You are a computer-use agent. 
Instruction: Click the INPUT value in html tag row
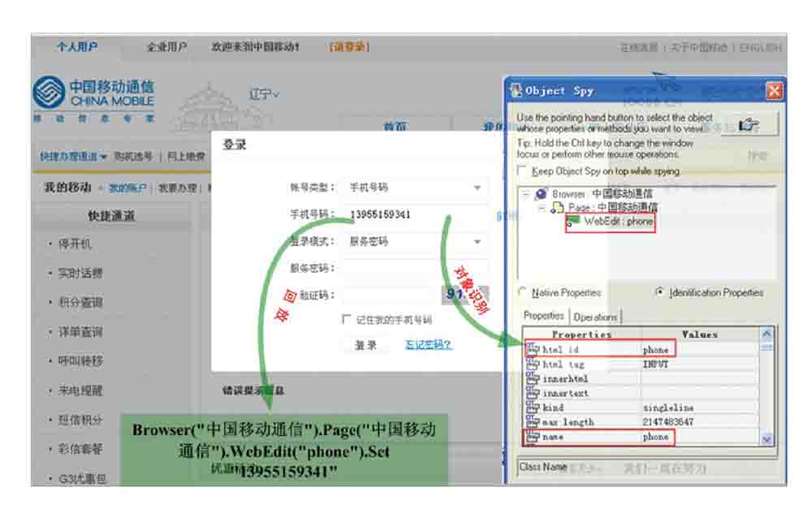[x=655, y=365]
